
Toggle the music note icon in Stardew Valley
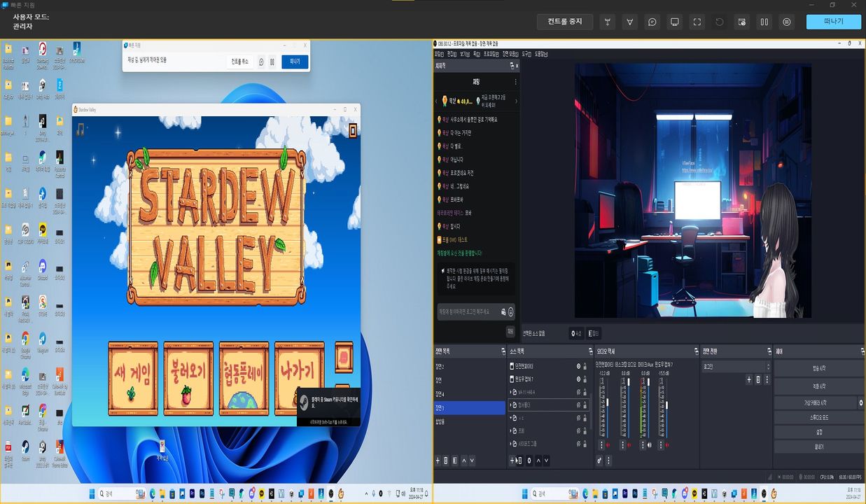[81, 129]
